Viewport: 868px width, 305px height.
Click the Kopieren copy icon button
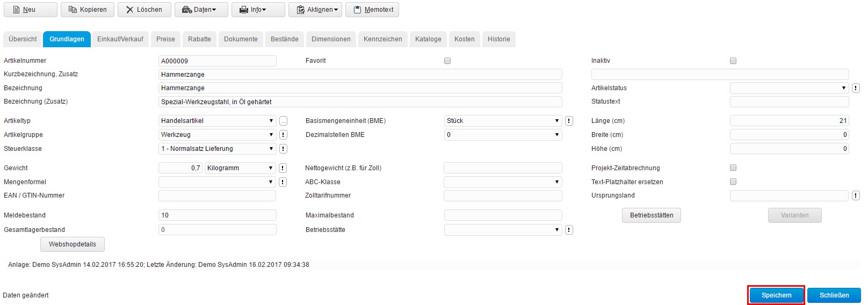[88, 10]
